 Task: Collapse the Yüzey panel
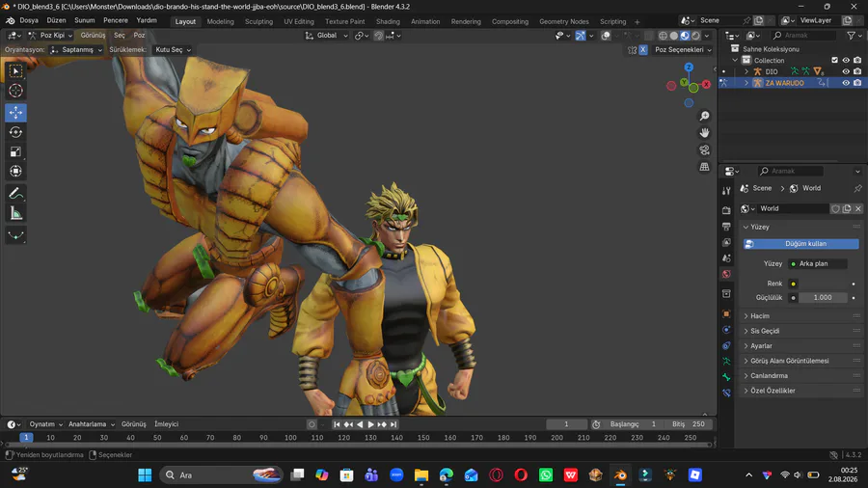760,227
